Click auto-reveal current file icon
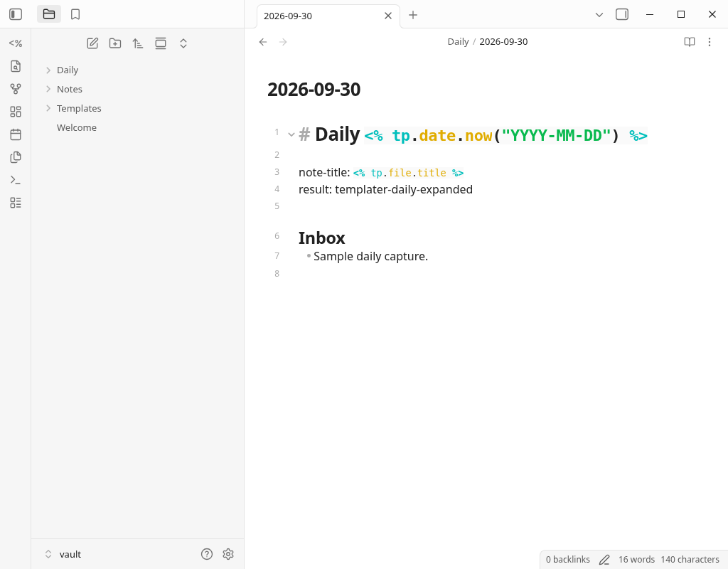 tap(161, 43)
